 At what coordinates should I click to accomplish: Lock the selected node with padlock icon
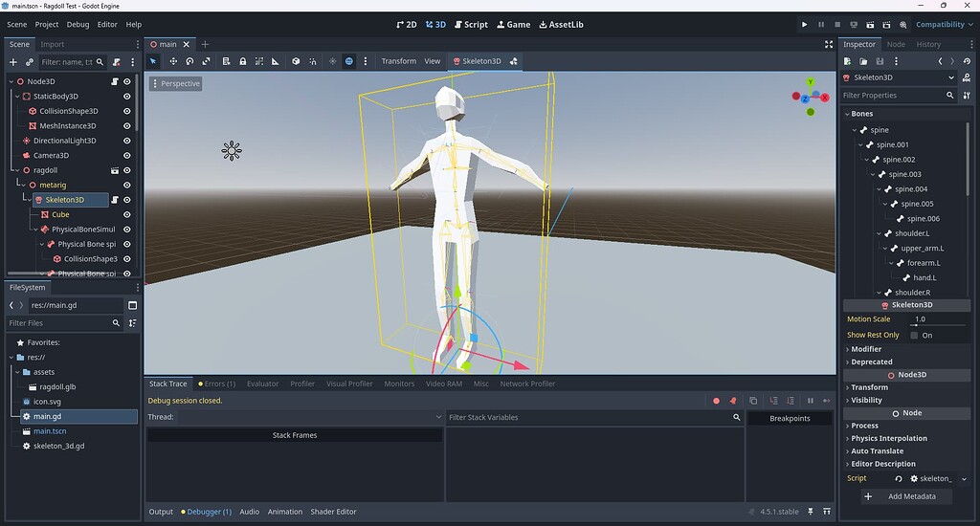(x=242, y=61)
